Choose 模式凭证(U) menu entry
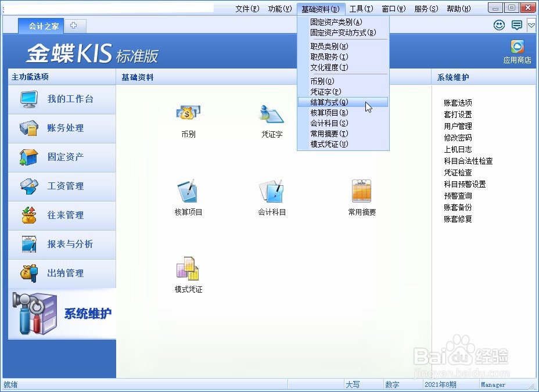This screenshot has width=539, height=392. point(343,144)
